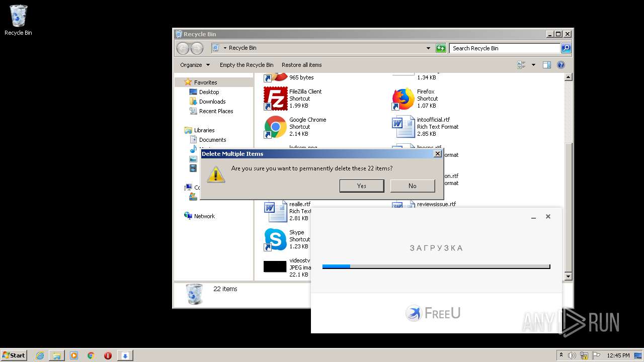Image resolution: width=644 pixels, height=362 pixels.
Task: Click into Search Recycle Bin field
Action: [505, 48]
